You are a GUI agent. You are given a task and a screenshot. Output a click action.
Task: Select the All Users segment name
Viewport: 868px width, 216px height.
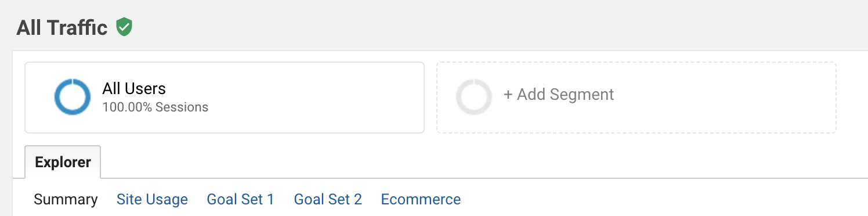pyautogui.click(x=134, y=89)
